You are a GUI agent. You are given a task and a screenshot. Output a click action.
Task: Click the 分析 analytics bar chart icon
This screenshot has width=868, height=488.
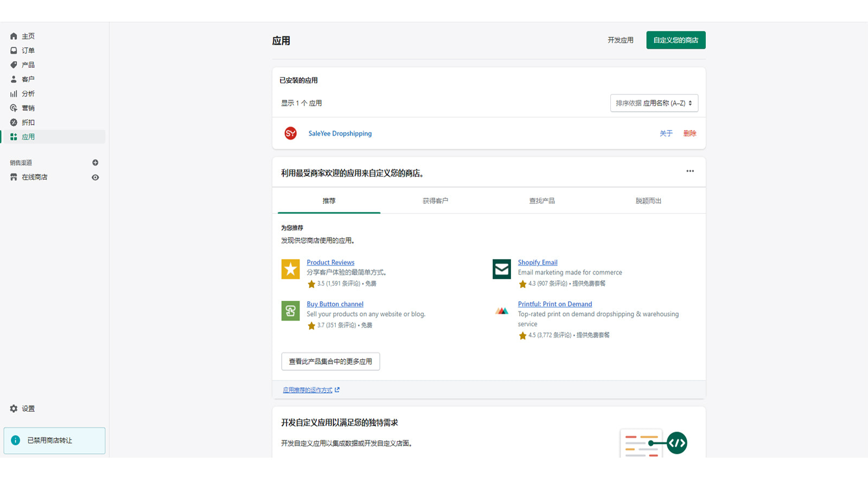(x=14, y=94)
